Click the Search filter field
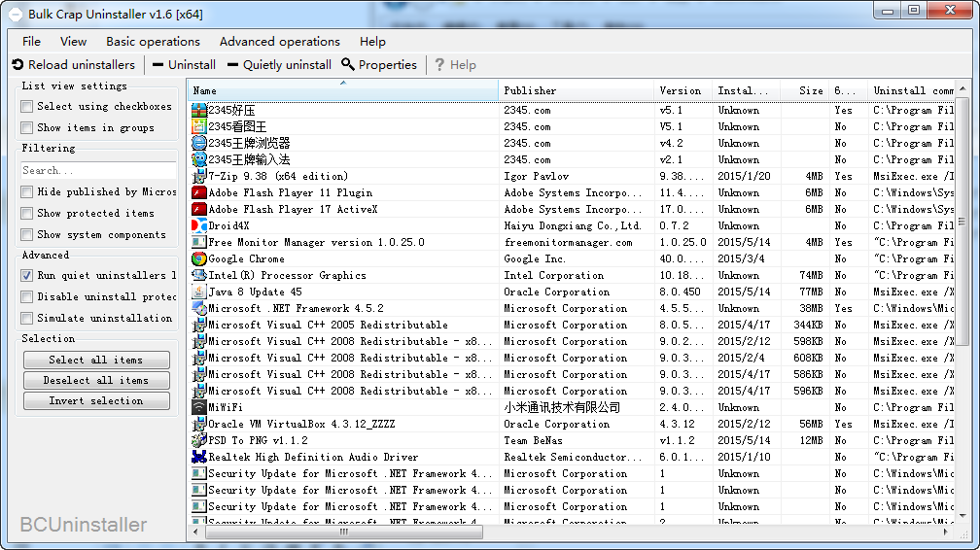Viewport: 980px width, 550px height. click(98, 171)
